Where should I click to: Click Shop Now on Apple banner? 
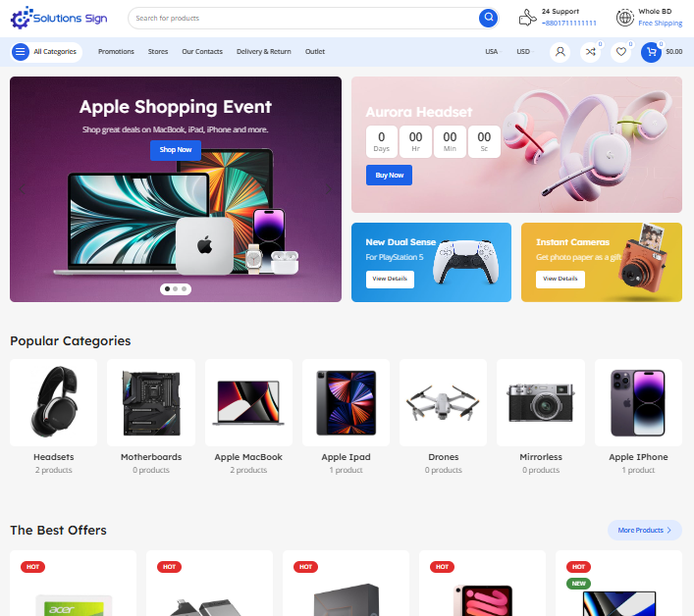(x=176, y=150)
